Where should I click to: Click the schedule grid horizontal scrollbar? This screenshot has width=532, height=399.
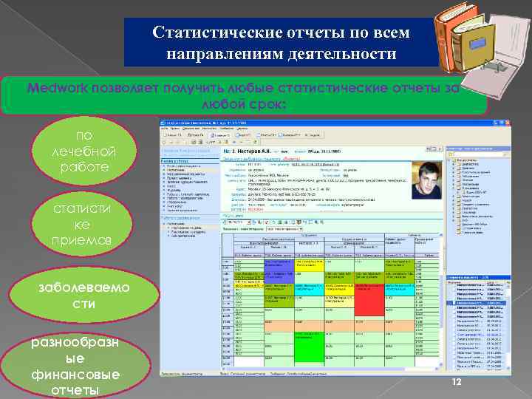pyautogui.click(x=330, y=369)
